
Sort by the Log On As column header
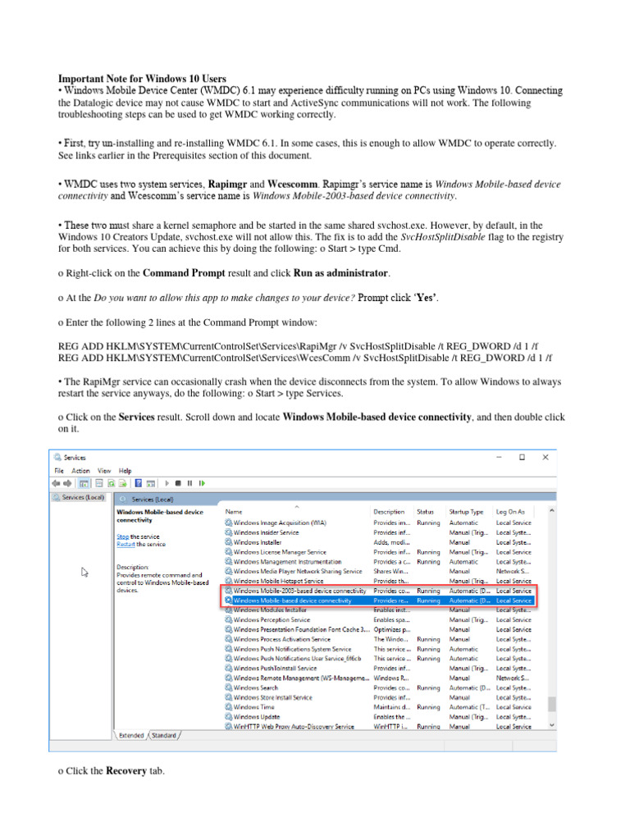tap(510, 512)
